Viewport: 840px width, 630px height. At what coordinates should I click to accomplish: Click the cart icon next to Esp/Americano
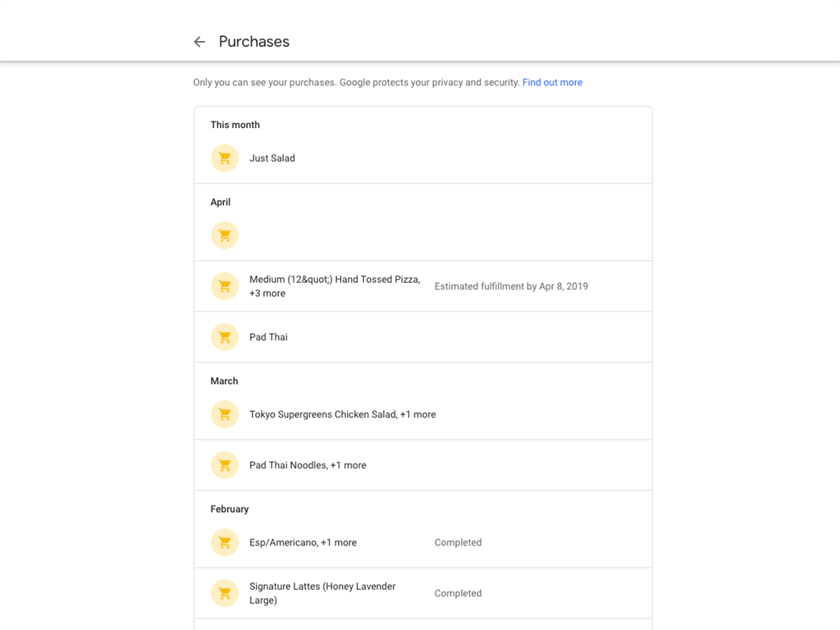tap(225, 542)
